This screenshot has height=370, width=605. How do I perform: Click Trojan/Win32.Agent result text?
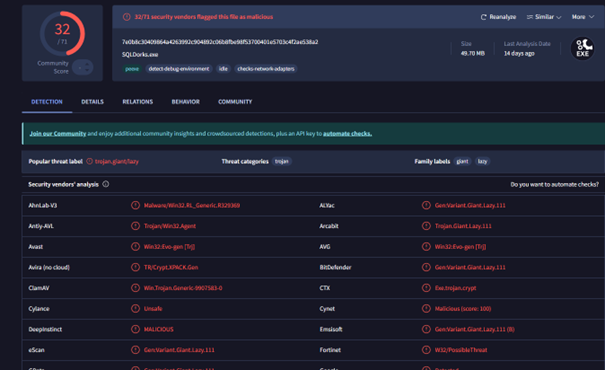click(x=170, y=226)
